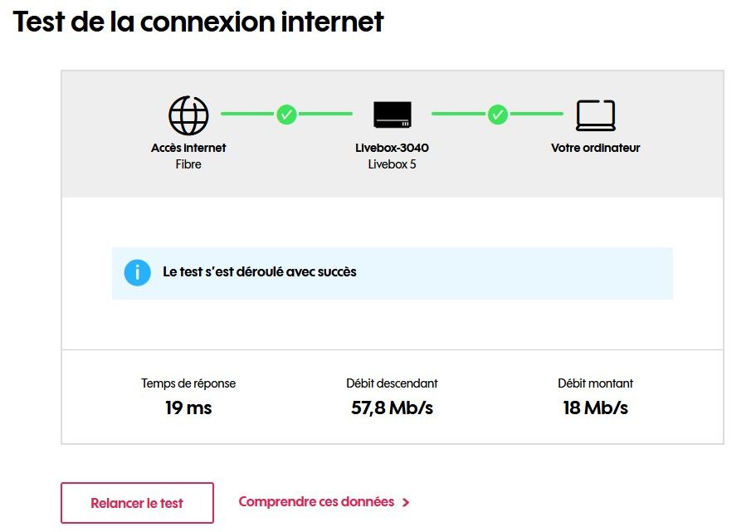The height and width of the screenshot is (532, 756).
Task: Click the Débit descendant label
Action: [392, 383]
